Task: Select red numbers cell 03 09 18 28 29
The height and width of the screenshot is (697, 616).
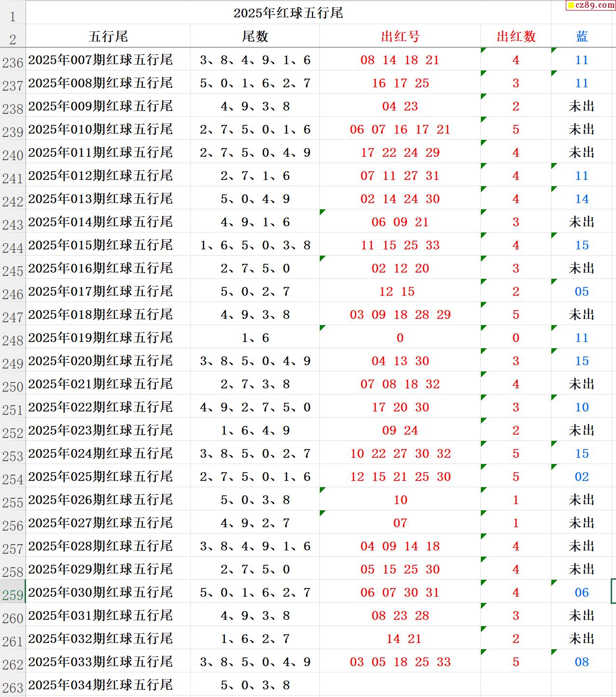Action: 400,314
